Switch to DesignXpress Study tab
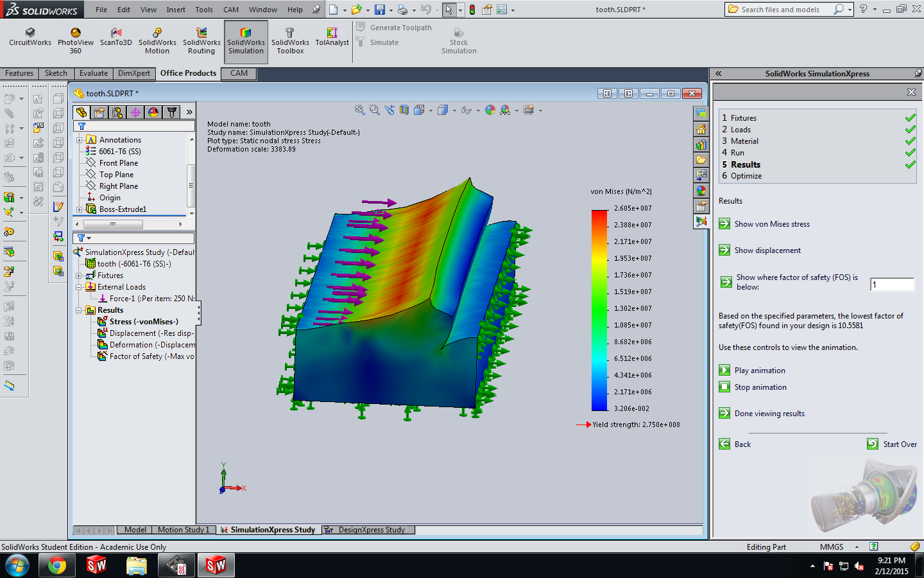924x578 pixels. click(x=368, y=530)
